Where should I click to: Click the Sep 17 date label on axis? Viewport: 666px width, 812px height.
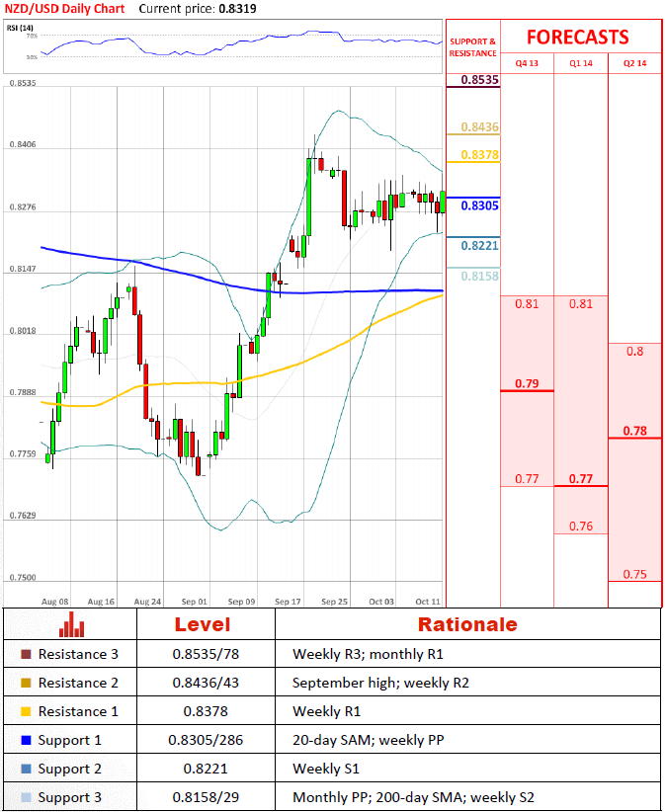[289, 601]
